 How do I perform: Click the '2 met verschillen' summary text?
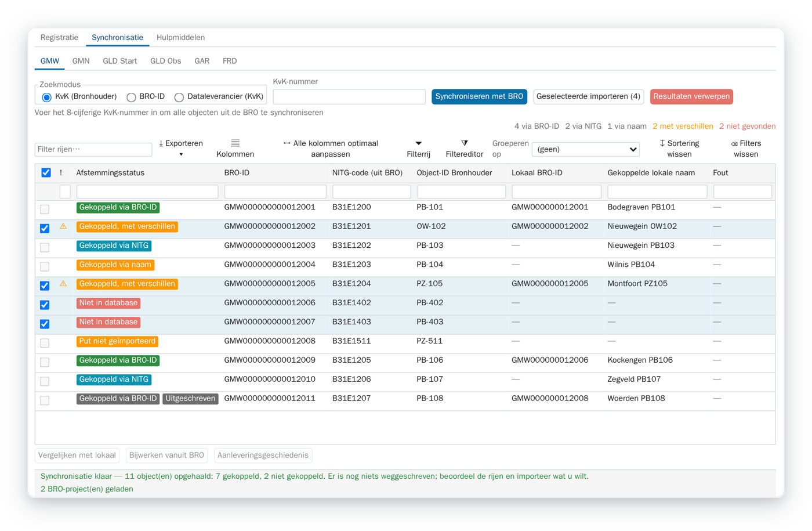pyautogui.click(x=683, y=126)
